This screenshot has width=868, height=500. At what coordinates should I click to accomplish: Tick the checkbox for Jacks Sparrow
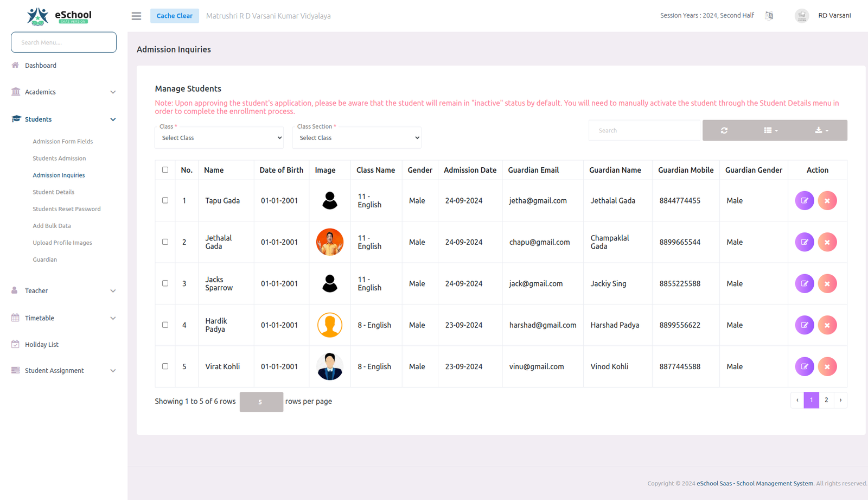tap(165, 283)
